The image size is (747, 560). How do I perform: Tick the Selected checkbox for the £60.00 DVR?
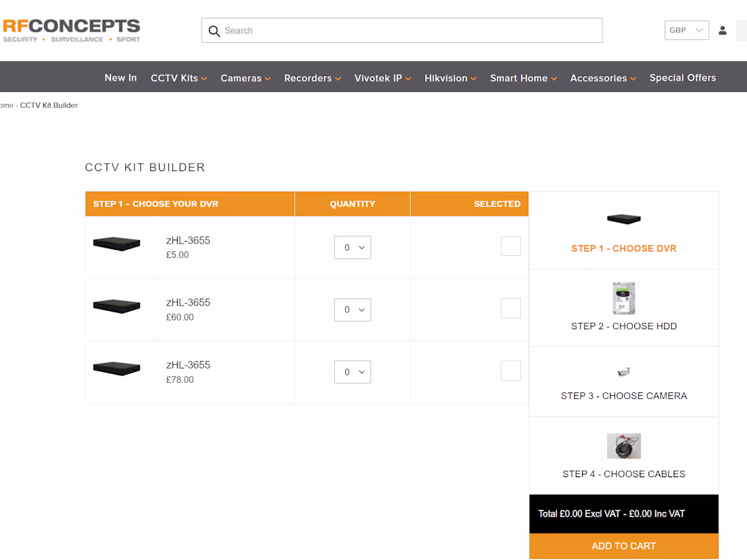click(x=511, y=308)
